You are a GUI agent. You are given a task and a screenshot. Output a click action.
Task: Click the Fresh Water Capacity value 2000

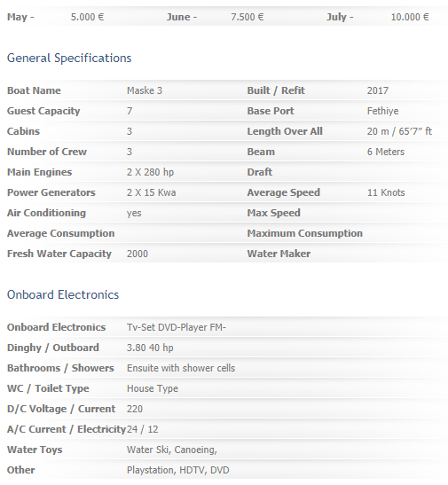138,254
